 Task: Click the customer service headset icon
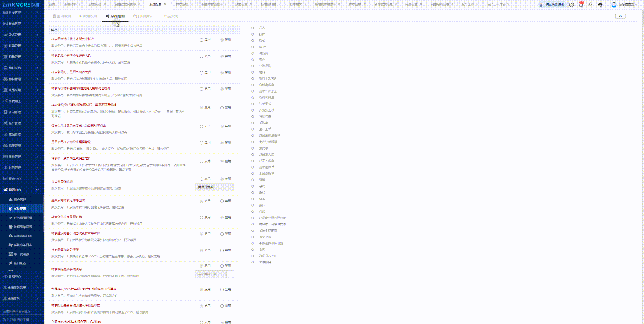(600, 5)
